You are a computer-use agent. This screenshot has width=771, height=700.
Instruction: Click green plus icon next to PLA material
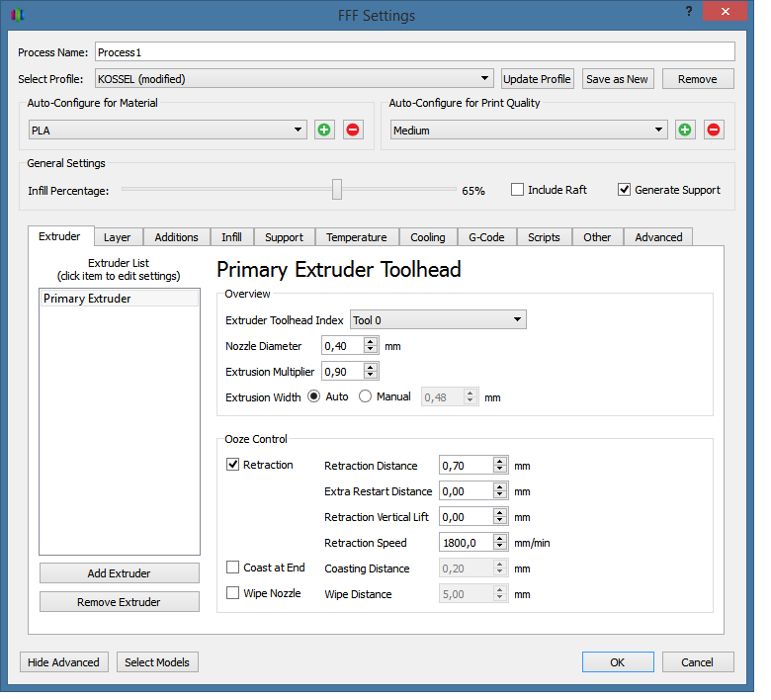coord(324,131)
